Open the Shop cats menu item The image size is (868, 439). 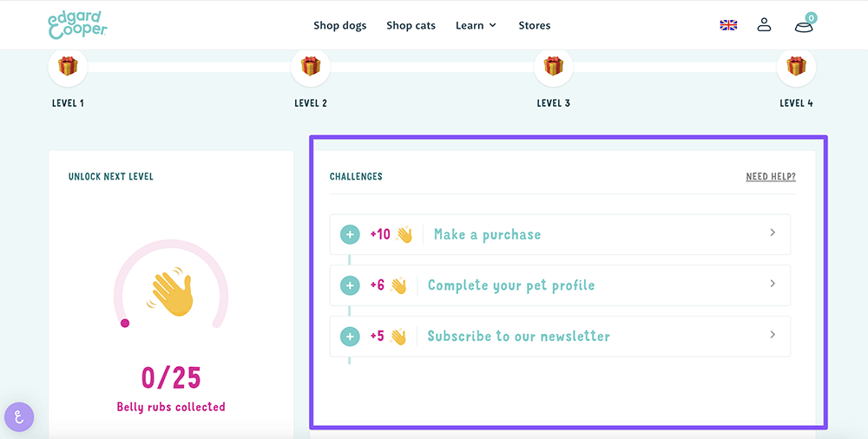411,25
